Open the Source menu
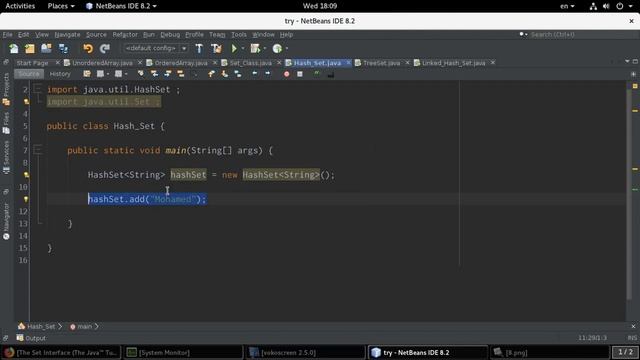This screenshot has height=360, width=640. coord(96,35)
